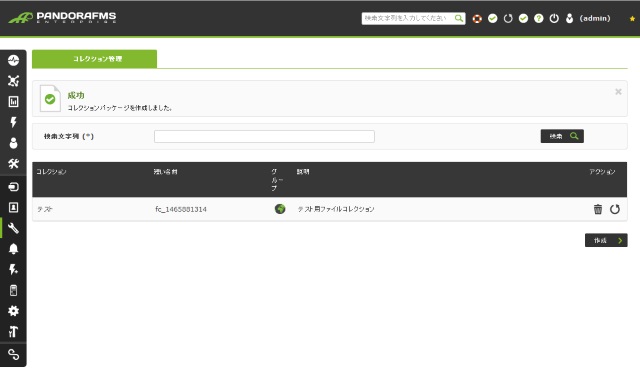Open the highlighted Configuration wrench sidebar icon
The image size is (640, 373).
pyautogui.click(x=13, y=228)
